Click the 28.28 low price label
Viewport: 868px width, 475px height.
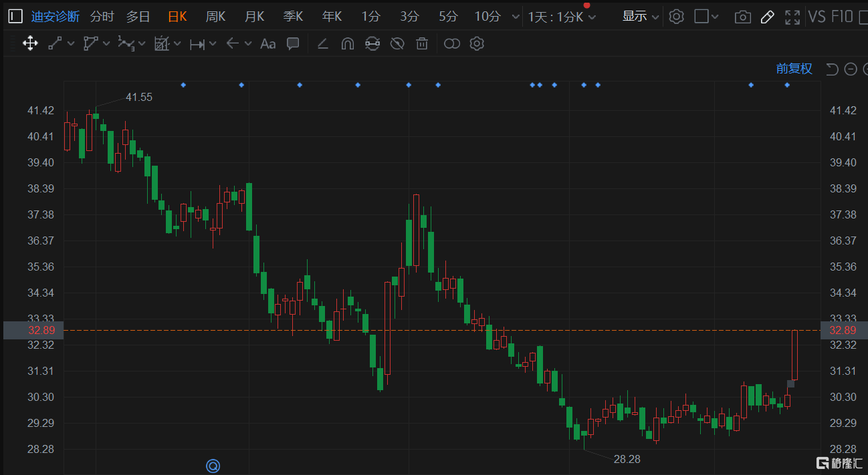click(x=627, y=459)
